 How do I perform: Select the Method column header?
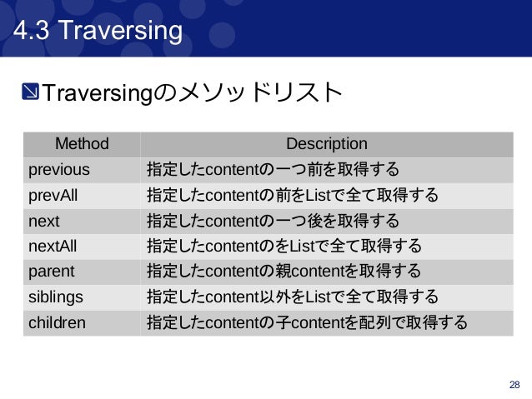click(82, 144)
